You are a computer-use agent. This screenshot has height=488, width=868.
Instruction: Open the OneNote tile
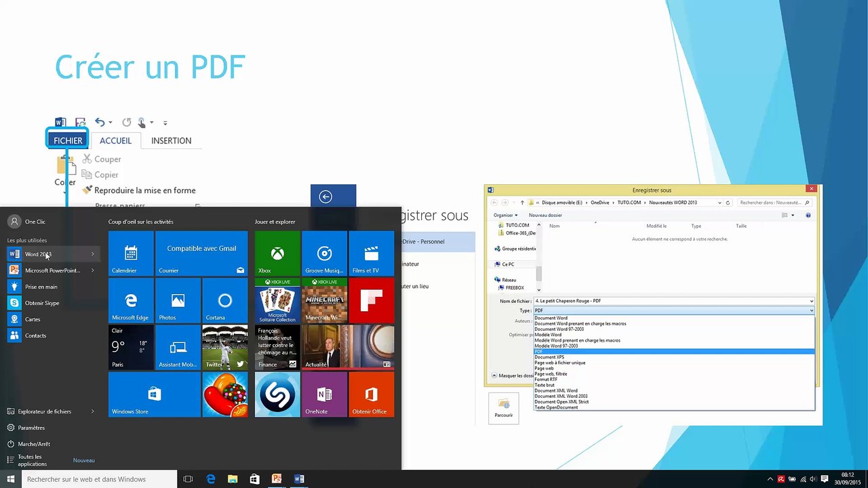[324, 394]
